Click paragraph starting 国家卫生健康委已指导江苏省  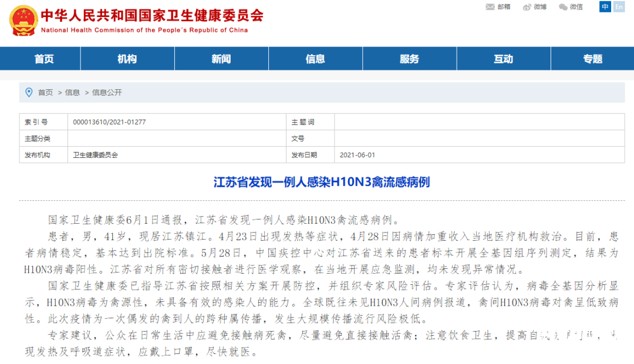(322, 302)
